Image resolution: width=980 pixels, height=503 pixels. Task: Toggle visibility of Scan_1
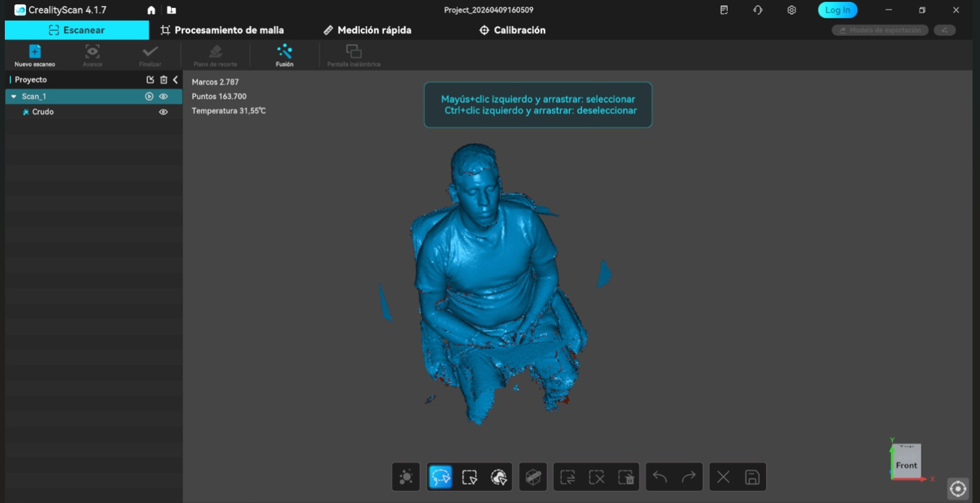(163, 97)
